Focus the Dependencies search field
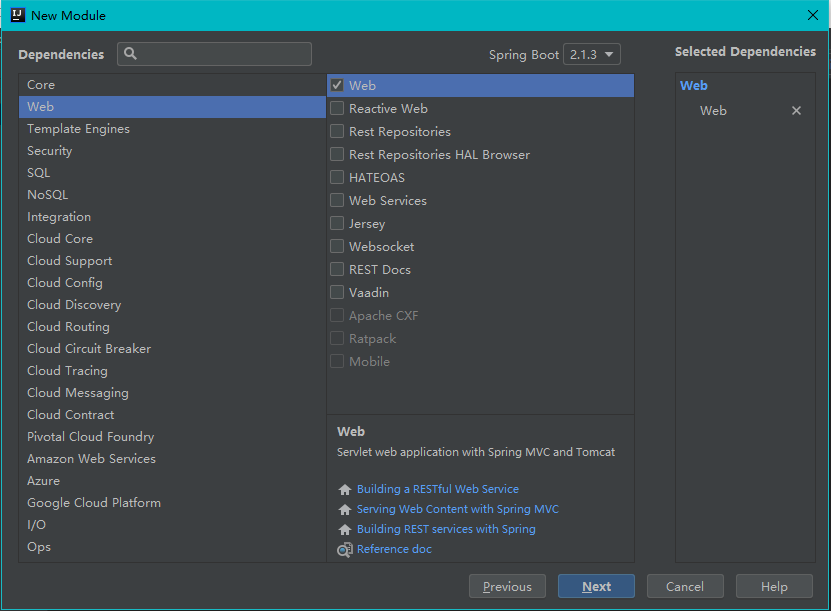The width and height of the screenshot is (831, 611). 214,54
